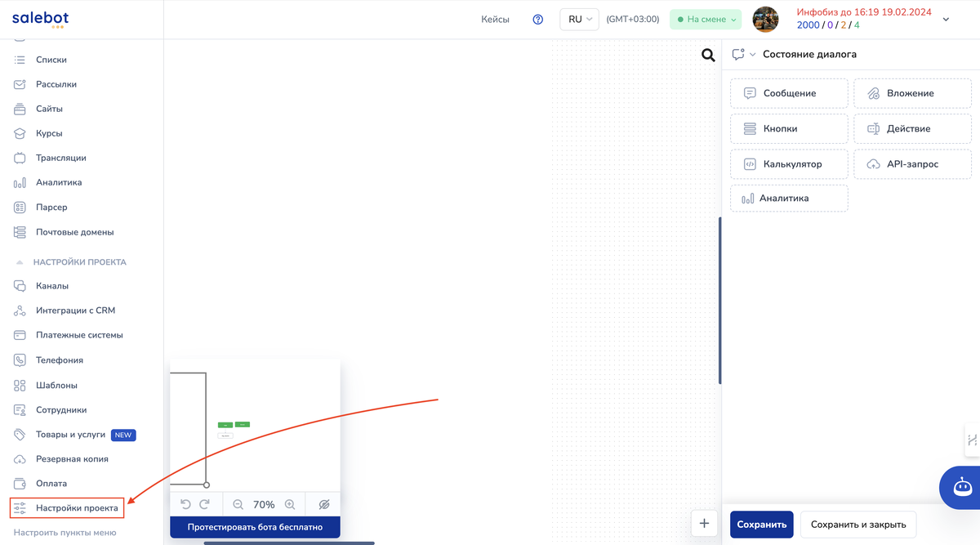Open the RU language dropdown
The image size is (980, 545).
pos(579,20)
